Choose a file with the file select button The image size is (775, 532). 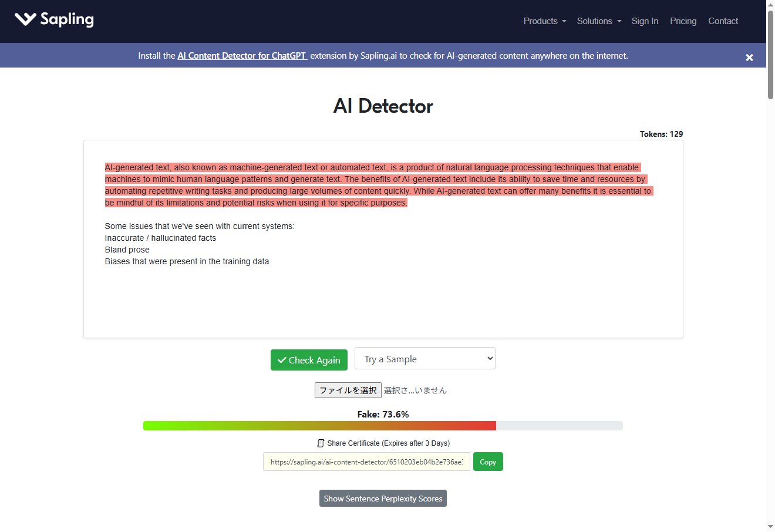point(348,390)
